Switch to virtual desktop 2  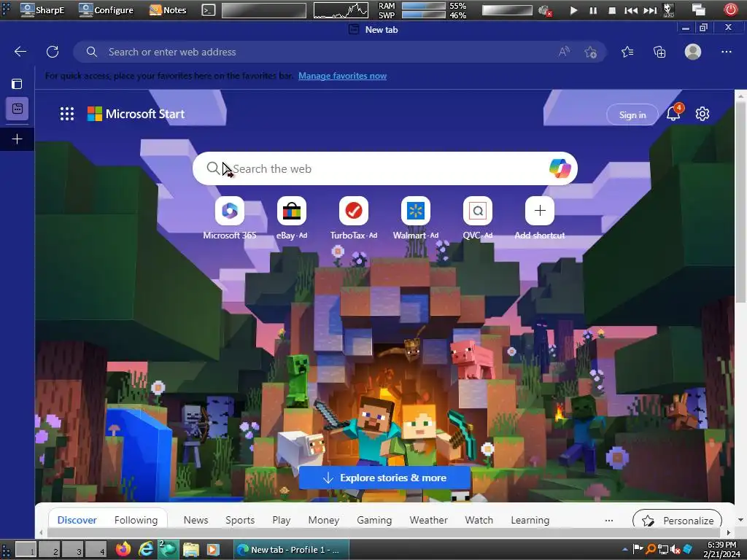(50, 550)
